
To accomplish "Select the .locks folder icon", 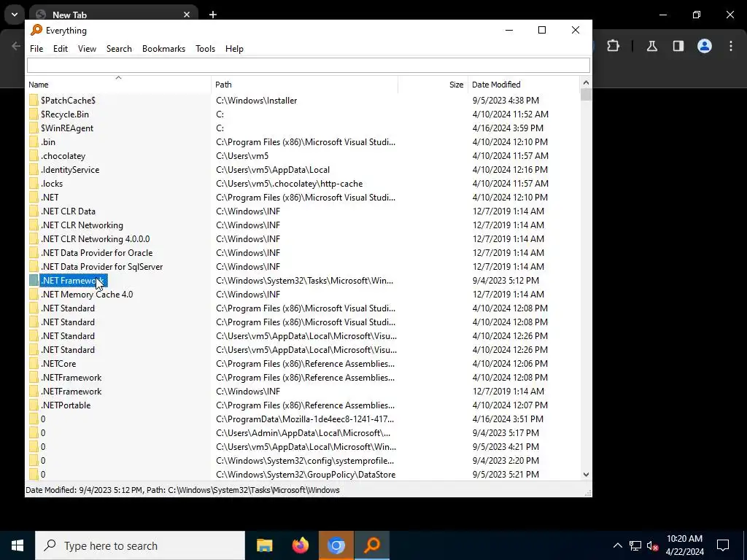I will pyautogui.click(x=34, y=183).
